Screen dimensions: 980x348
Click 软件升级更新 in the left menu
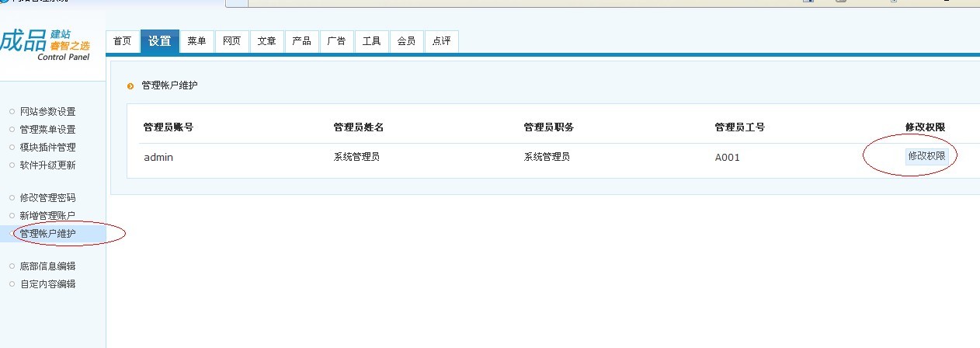(x=47, y=165)
